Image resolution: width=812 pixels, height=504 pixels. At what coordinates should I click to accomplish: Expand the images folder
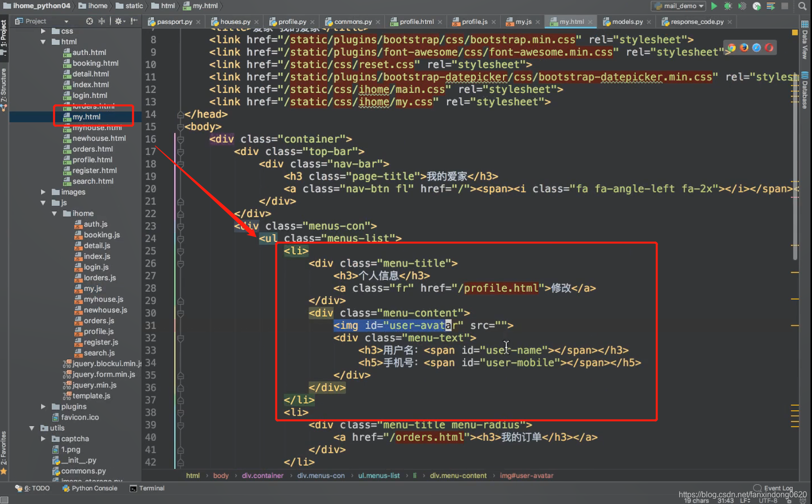(43, 192)
